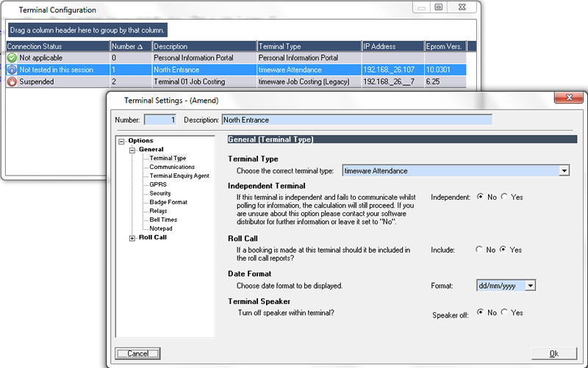Set Independent Terminal to Yes
The image size is (588, 368).
pyautogui.click(x=504, y=197)
